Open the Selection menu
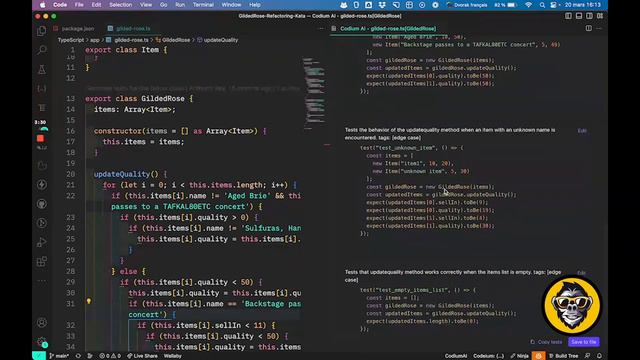Image resolution: width=640 pixels, height=360 pixels. tap(120, 5)
